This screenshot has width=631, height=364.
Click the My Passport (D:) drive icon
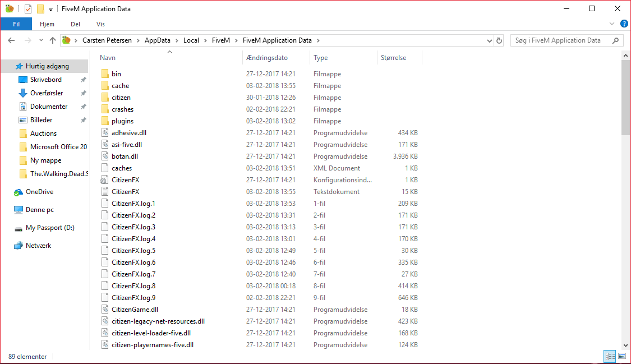(x=18, y=228)
